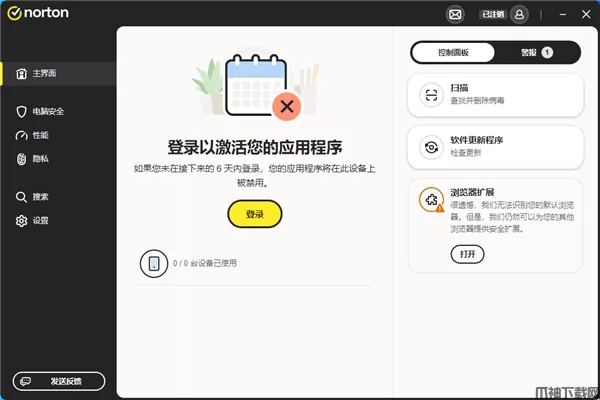Switch to the 控制面板 tab
Image resolution: width=600 pixels, height=400 pixels.
pyautogui.click(x=453, y=52)
